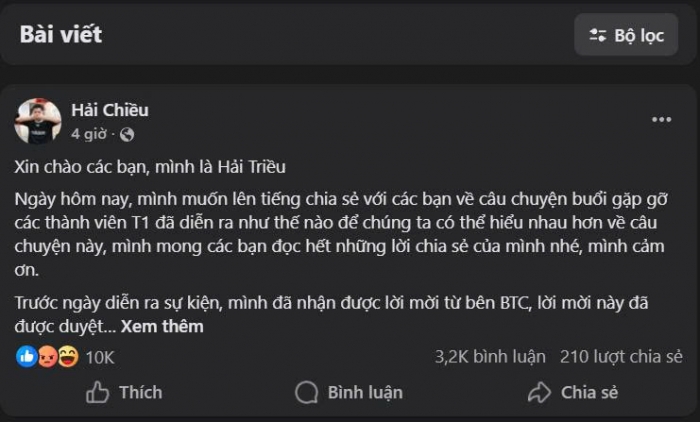
Task: Open the Bộ lọc filter button
Action: click(626, 35)
